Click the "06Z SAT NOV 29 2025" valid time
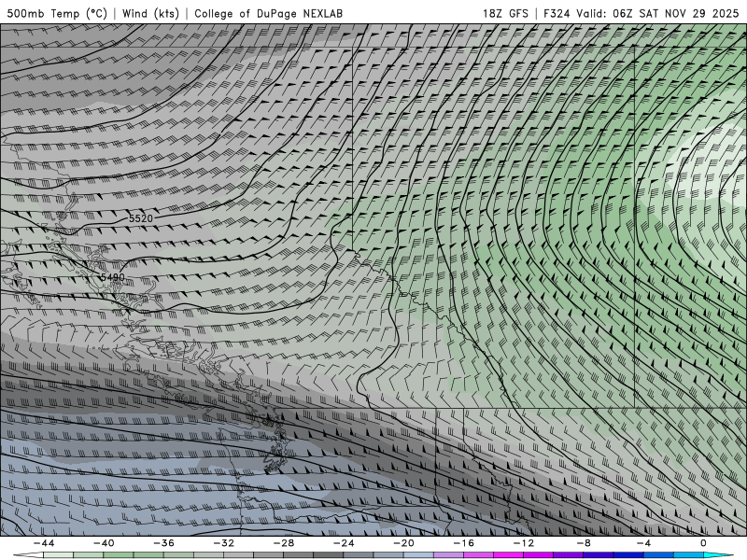 pyautogui.click(x=675, y=13)
